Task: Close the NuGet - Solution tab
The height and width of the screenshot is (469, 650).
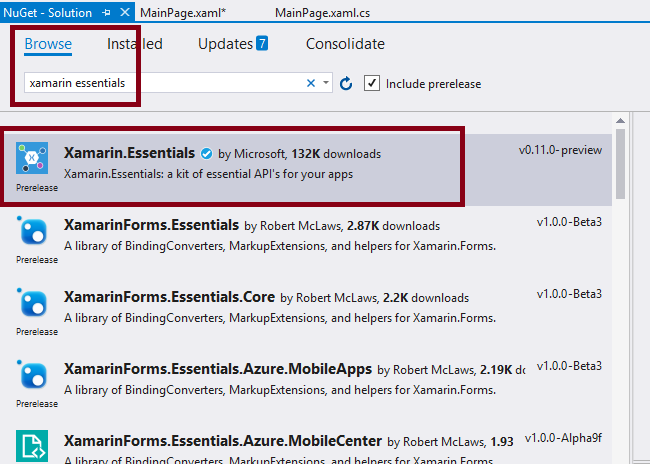Action: tap(124, 11)
